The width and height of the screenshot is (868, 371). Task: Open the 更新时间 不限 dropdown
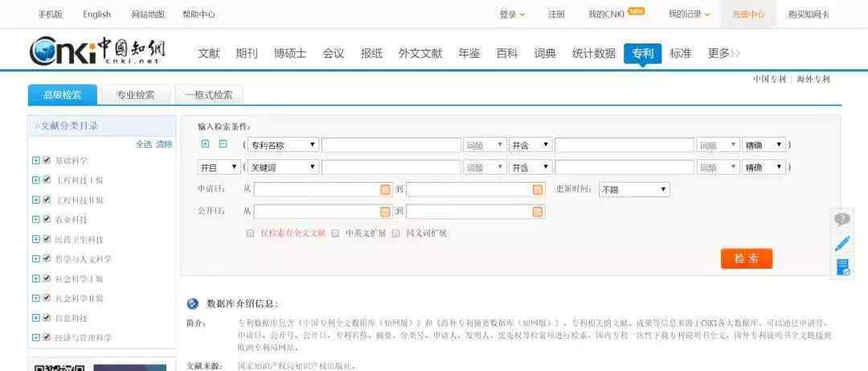click(x=633, y=190)
